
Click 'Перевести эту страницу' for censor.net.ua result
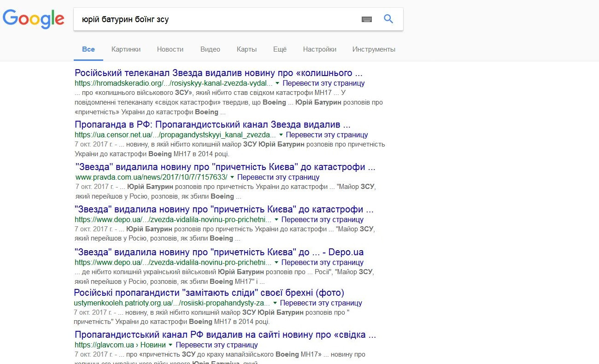click(327, 135)
